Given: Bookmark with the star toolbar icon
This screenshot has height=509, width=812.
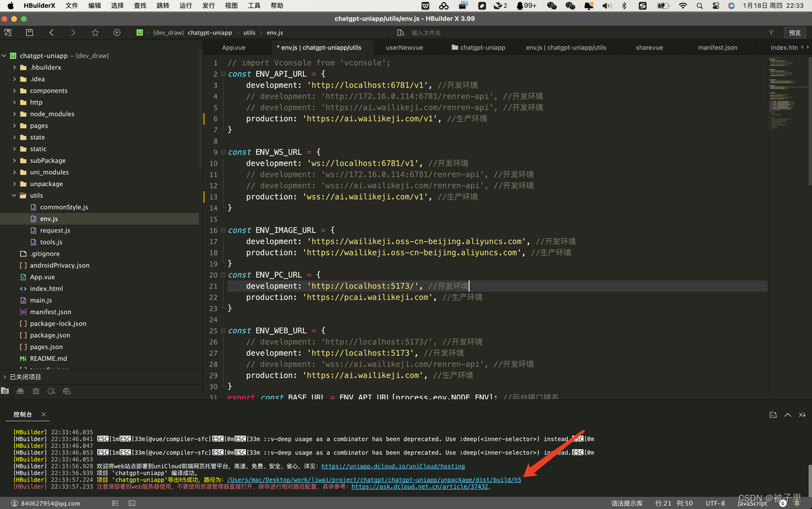Looking at the screenshot, I should 95,32.
